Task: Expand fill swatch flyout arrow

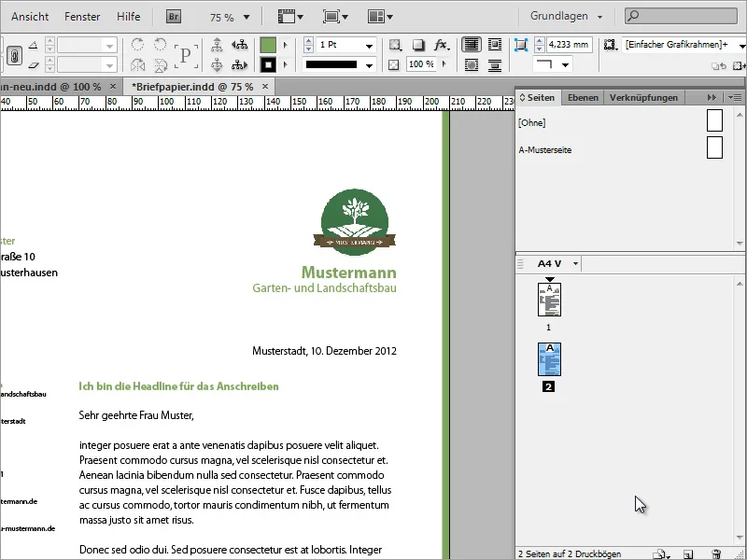Action: click(x=286, y=45)
